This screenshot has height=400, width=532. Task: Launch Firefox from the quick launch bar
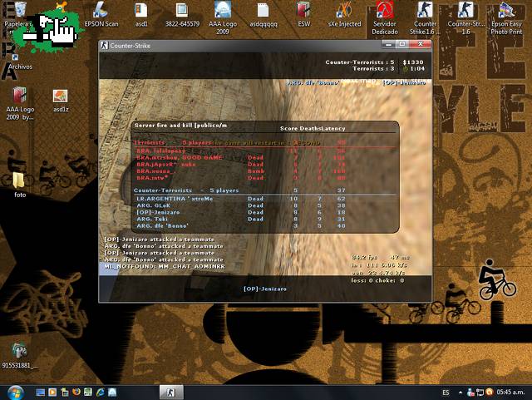(76, 393)
